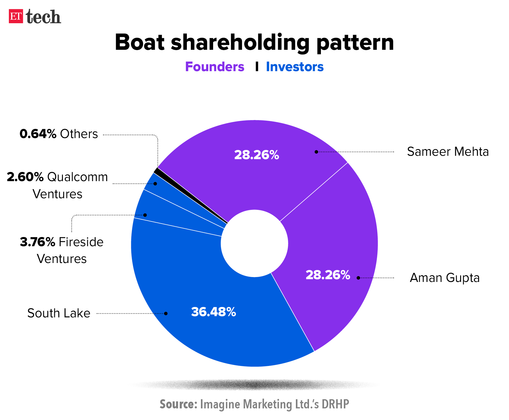Click the South Lake name label
Image resolution: width=509 pixels, height=420 pixels.
(59, 313)
